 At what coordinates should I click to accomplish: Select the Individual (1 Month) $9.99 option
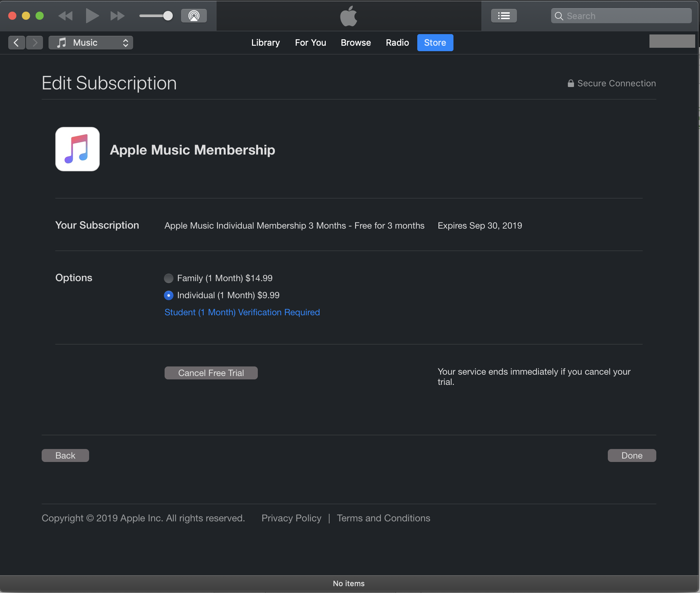coord(169,295)
